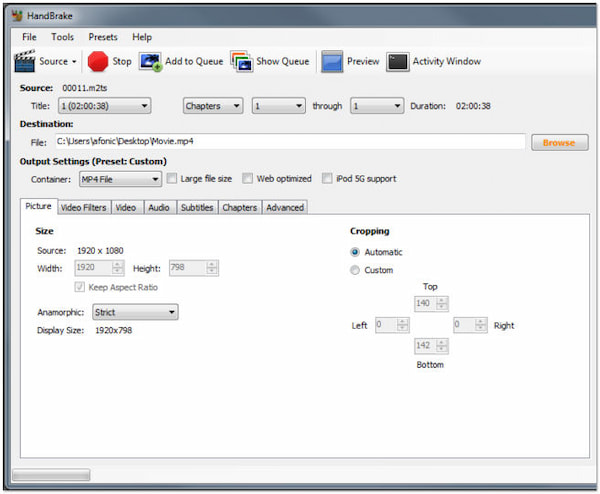Switch to the Subtitles tab

pyautogui.click(x=197, y=207)
